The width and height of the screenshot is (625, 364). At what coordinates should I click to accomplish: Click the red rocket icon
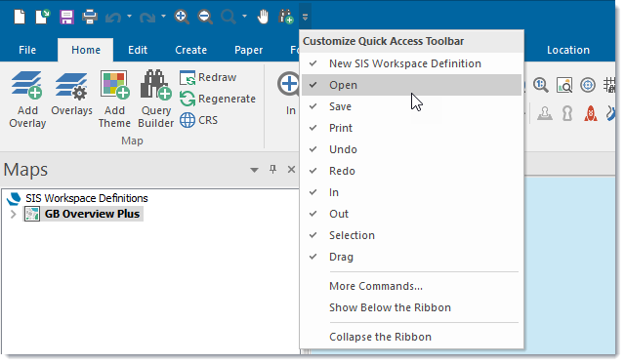point(590,113)
